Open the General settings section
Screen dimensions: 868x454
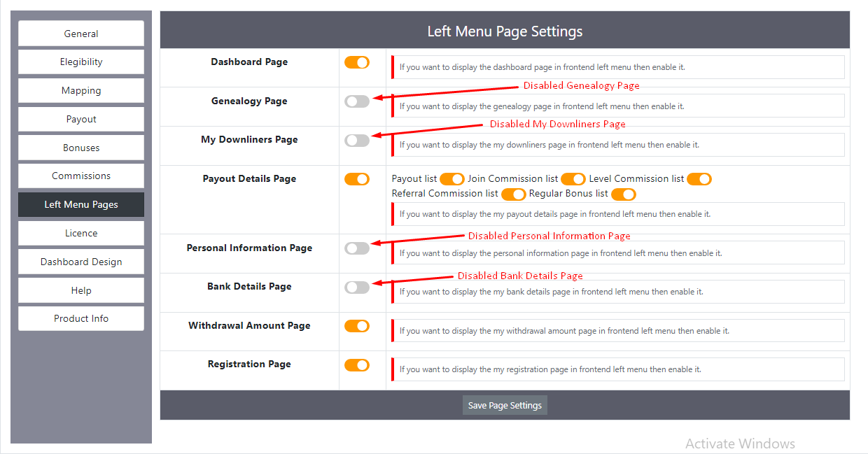tap(80, 33)
